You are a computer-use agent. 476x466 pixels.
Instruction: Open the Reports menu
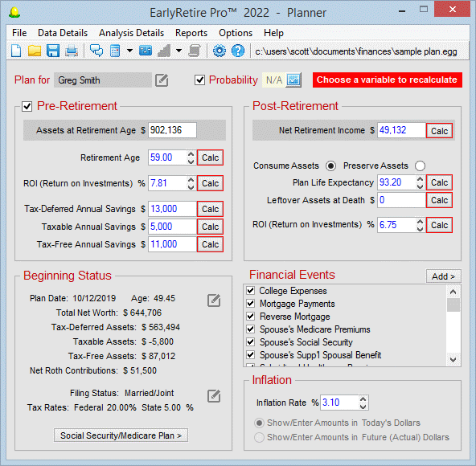[x=191, y=33]
